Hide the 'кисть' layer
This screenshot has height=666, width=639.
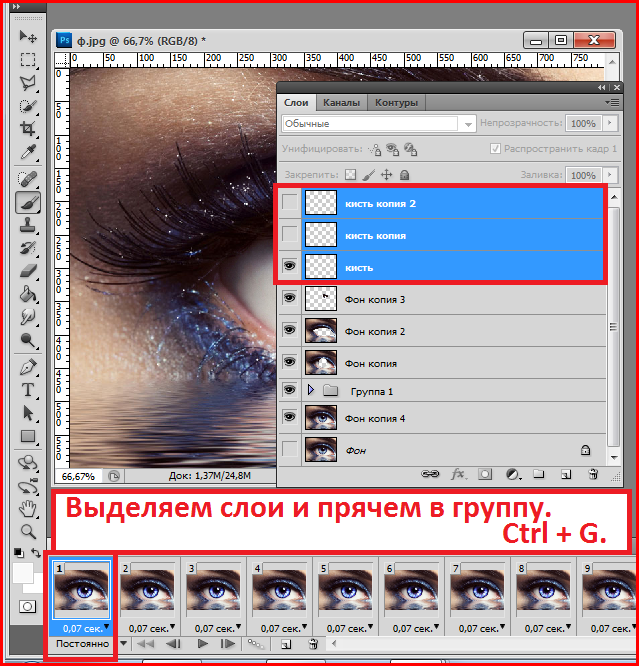point(290,266)
